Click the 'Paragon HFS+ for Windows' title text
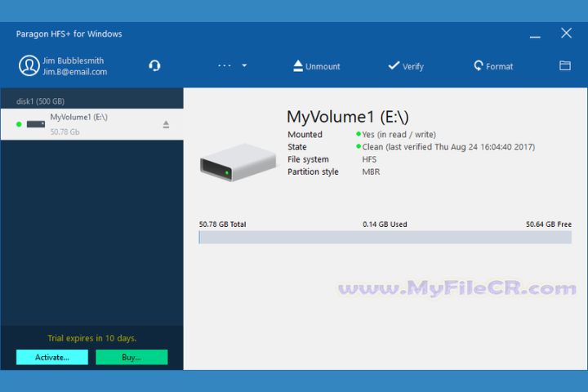Image resolution: width=588 pixels, height=392 pixels. pos(69,33)
